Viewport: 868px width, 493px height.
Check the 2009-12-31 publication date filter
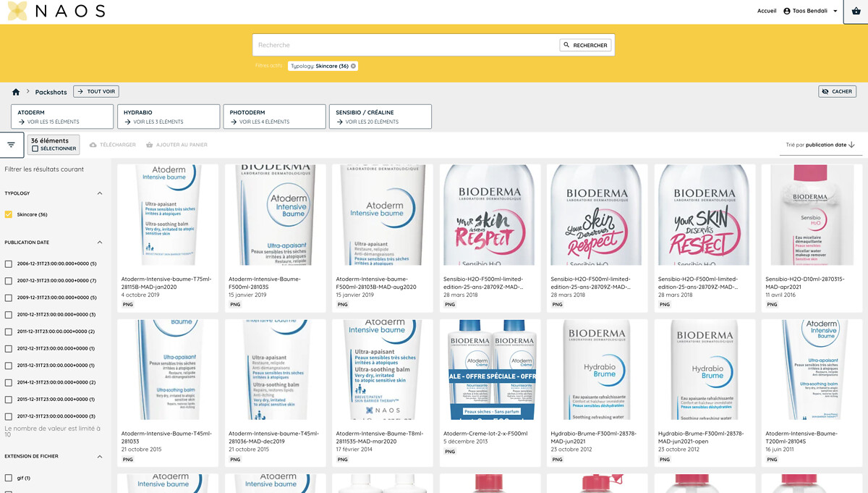point(9,298)
